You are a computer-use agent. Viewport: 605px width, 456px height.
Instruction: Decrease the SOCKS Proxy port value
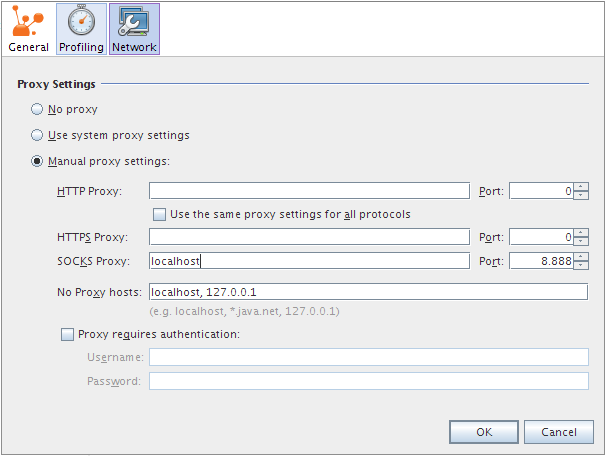[x=581, y=265]
